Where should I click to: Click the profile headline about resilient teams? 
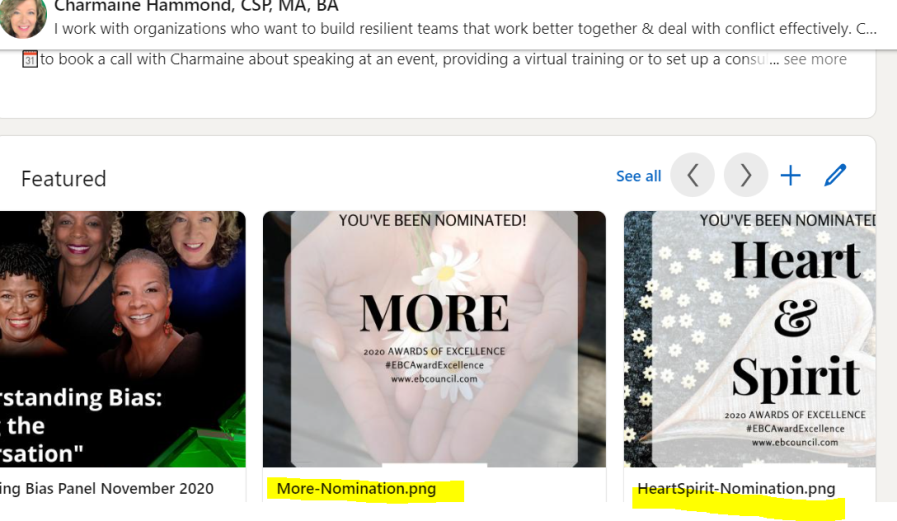click(465, 29)
